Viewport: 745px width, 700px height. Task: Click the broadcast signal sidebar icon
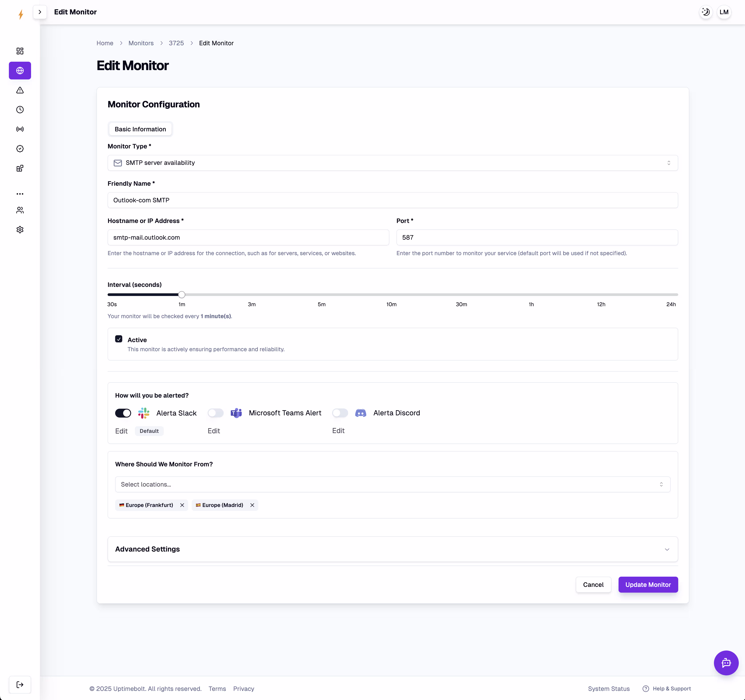(20, 129)
